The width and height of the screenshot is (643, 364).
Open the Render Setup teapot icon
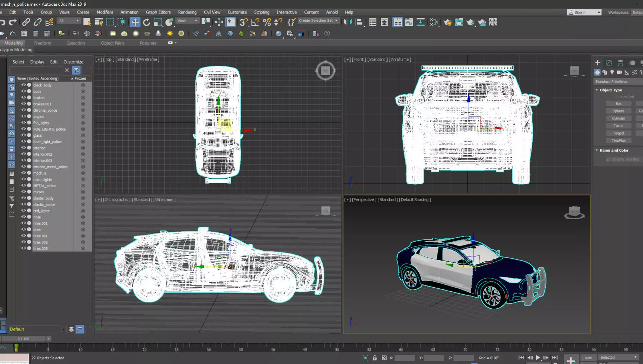point(447,22)
